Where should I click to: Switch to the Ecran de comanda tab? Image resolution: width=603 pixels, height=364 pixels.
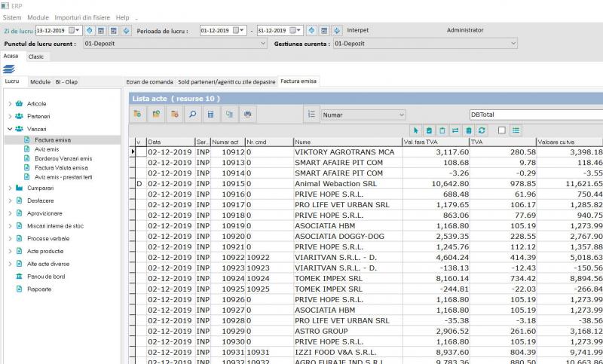[x=149, y=81]
